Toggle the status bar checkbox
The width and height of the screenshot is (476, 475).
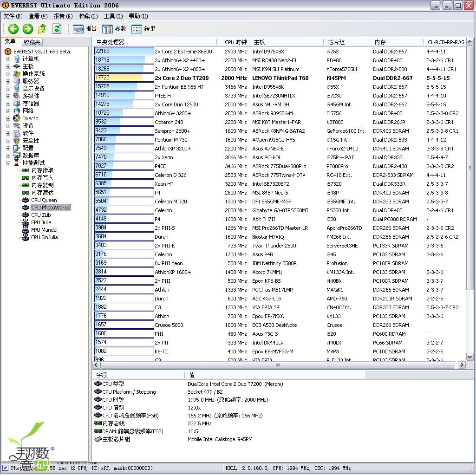pos(5,468)
